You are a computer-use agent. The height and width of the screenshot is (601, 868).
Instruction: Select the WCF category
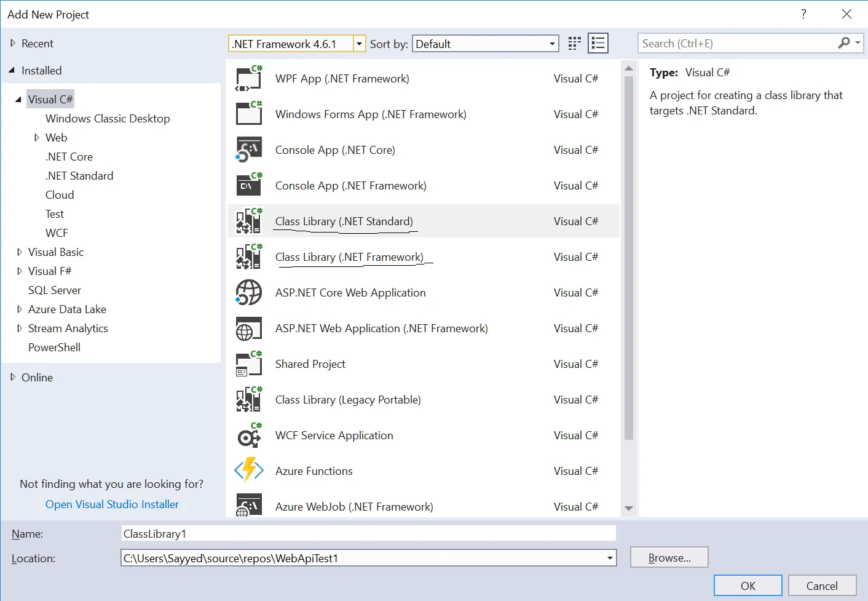tap(57, 233)
